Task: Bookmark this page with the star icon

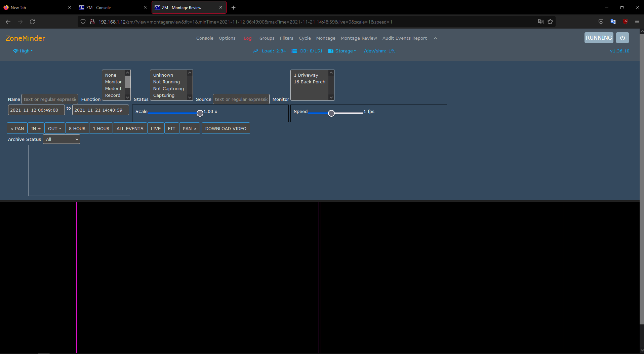Action: (550, 22)
